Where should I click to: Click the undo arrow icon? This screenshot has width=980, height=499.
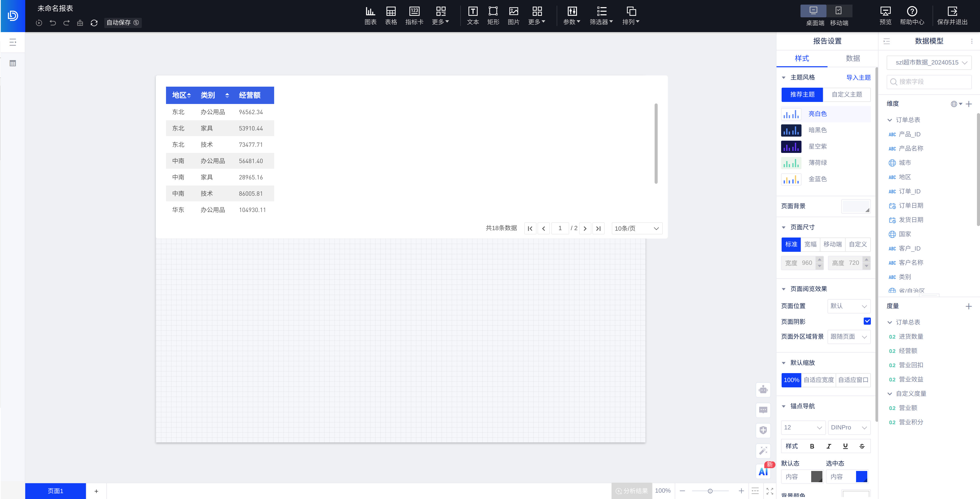53,23
